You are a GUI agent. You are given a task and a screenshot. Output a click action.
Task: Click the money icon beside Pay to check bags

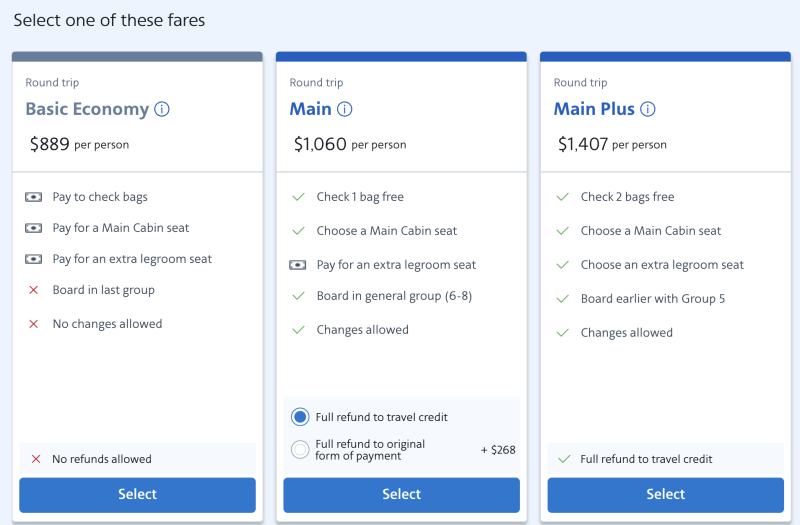(34, 197)
